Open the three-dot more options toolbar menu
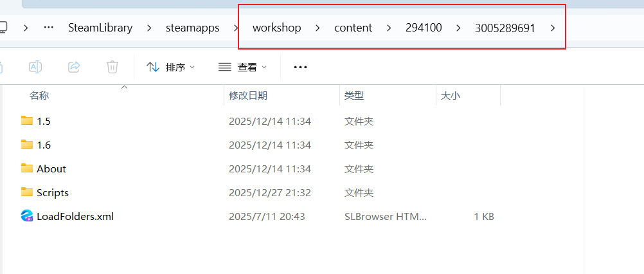644x274 pixels. pos(300,67)
